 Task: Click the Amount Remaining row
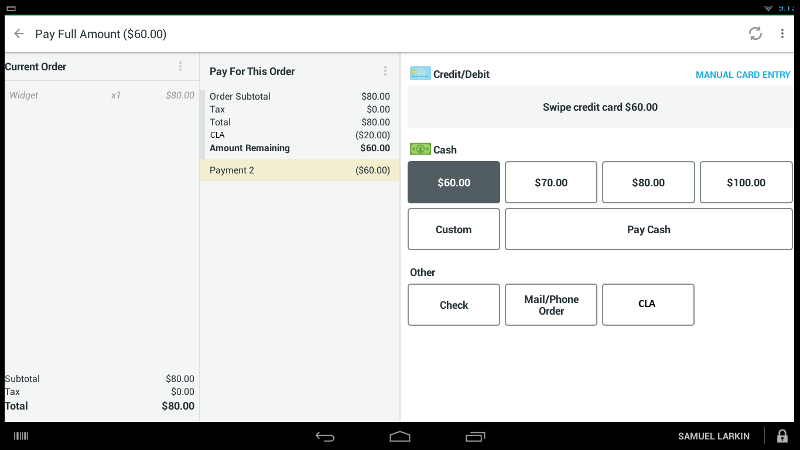tap(299, 148)
